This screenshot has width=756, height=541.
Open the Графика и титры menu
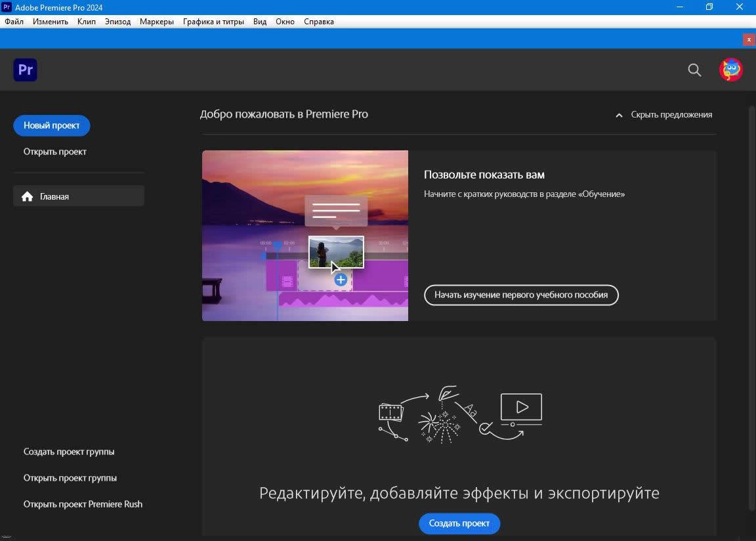coord(213,22)
